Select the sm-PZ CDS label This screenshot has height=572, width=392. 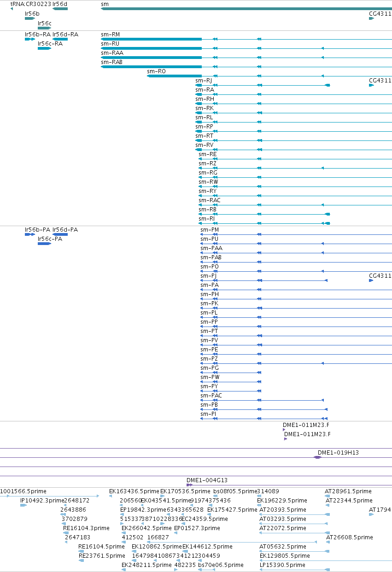(x=209, y=358)
